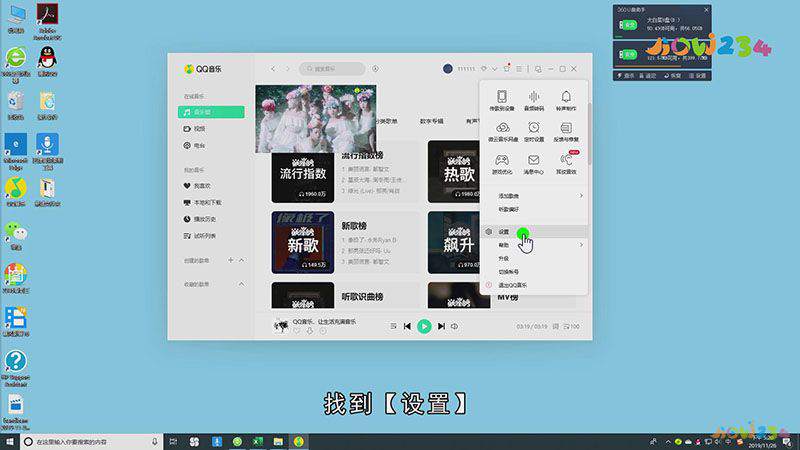Select Settings in the main menu
This screenshot has height=450, width=800.
[x=534, y=232]
